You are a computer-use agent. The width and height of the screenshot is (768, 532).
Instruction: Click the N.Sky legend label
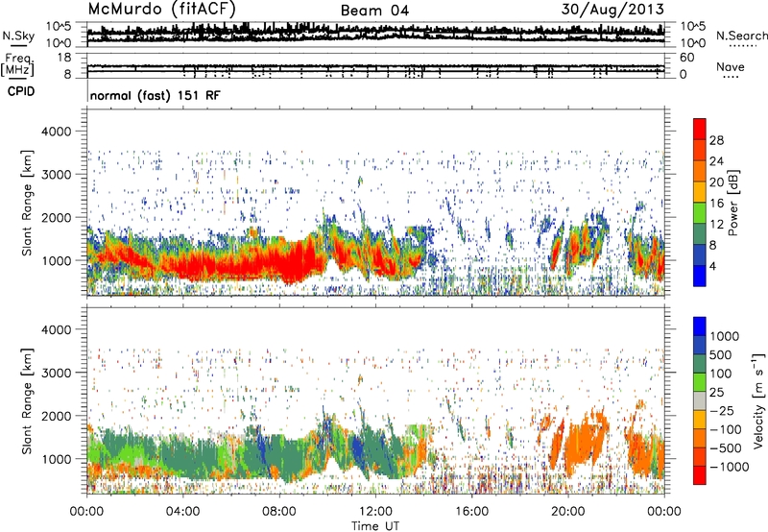18,36
